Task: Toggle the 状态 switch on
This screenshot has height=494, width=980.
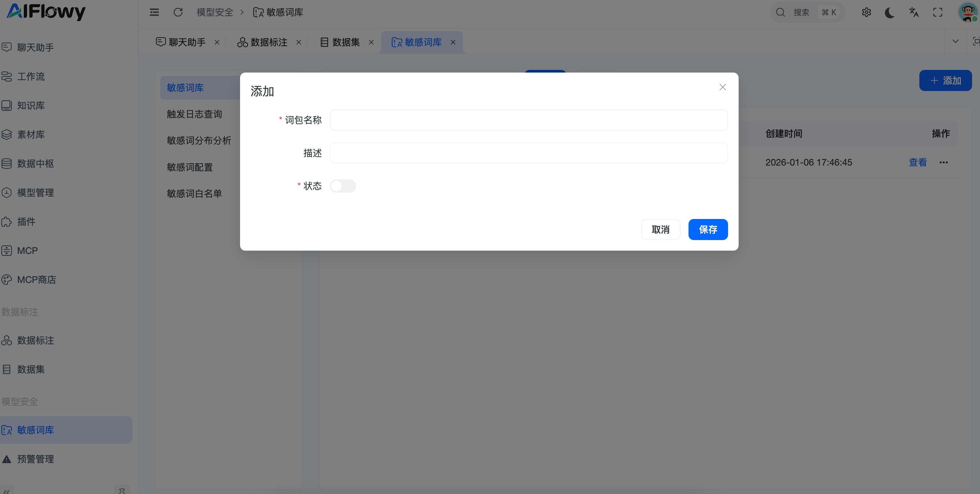Action: pyautogui.click(x=342, y=186)
